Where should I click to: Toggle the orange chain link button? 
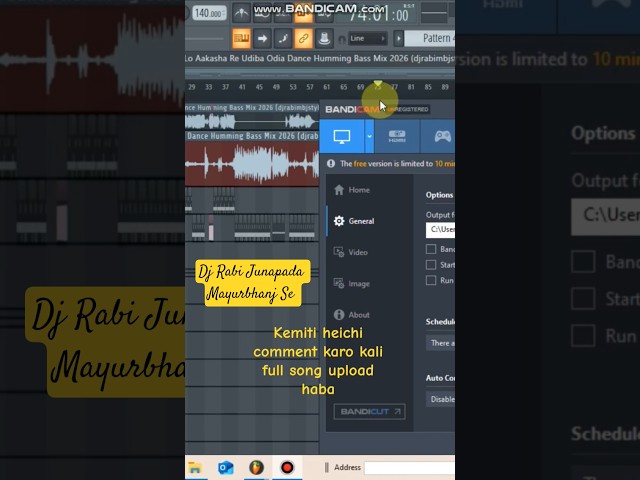[303, 38]
